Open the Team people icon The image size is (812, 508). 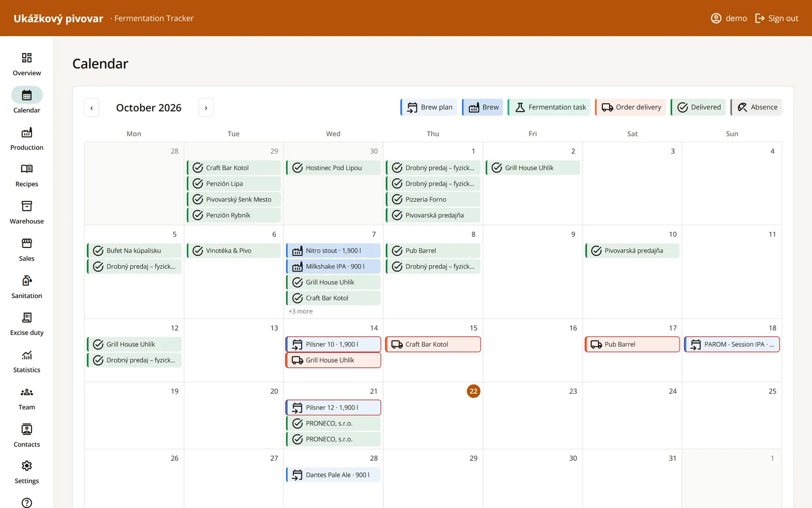point(27,392)
